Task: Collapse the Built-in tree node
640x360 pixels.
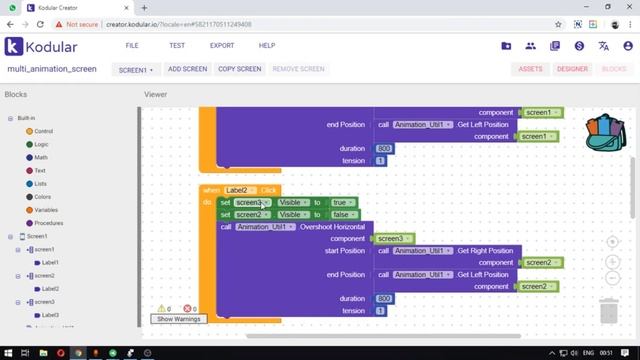Action: coord(10,118)
